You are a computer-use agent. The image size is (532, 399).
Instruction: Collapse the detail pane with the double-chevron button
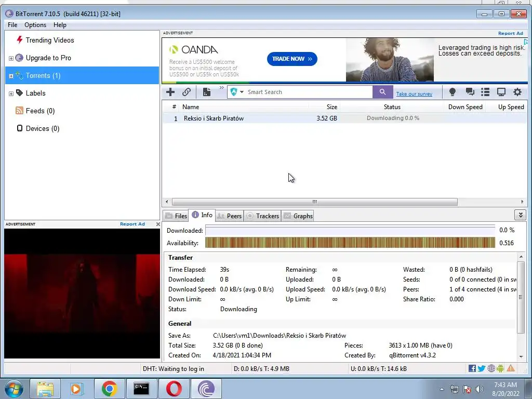click(520, 215)
